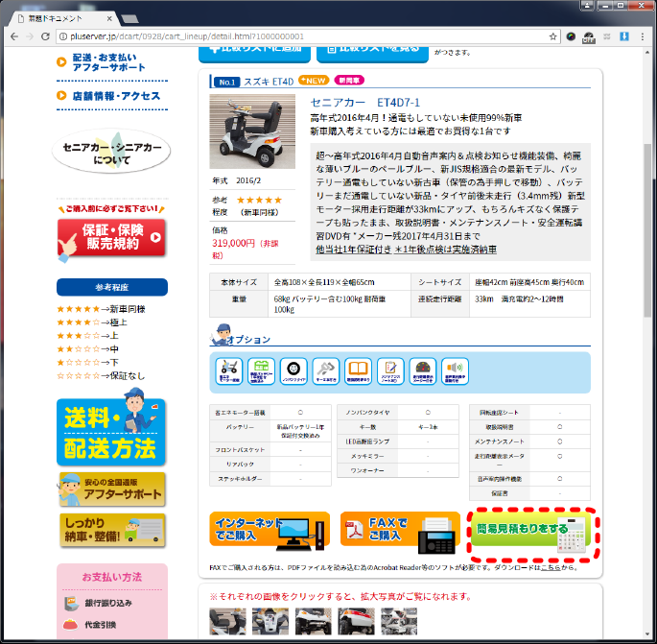This screenshot has width=657, height=644.
Task: Open the Chrome three-dot menu
Action: 643,36
